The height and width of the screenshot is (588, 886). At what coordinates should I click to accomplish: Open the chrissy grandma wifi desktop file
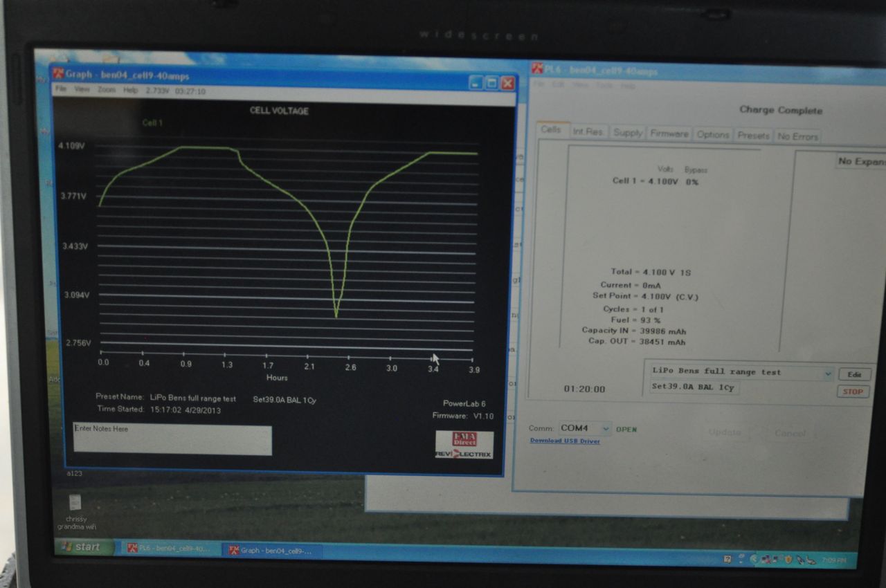point(75,504)
